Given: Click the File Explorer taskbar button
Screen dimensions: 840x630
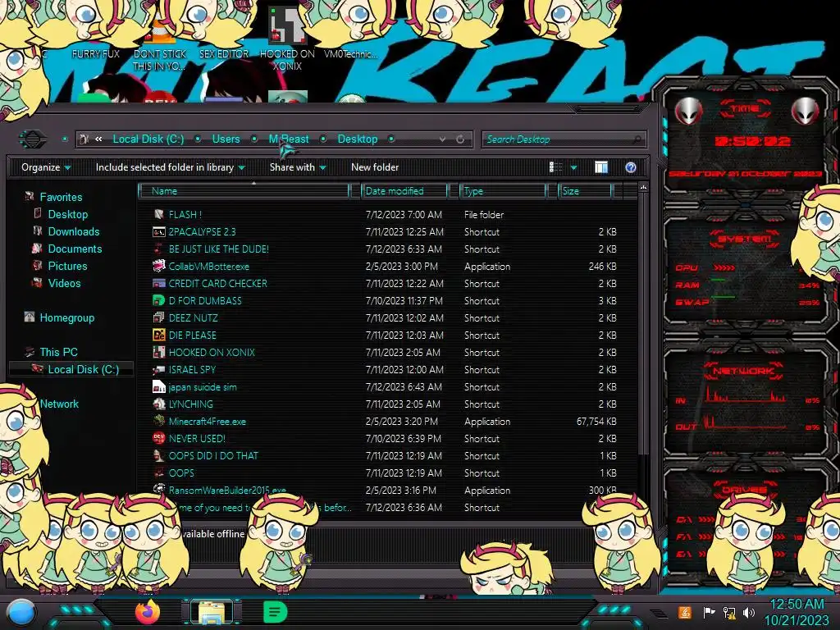Looking at the screenshot, I should [x=212, y=612].
